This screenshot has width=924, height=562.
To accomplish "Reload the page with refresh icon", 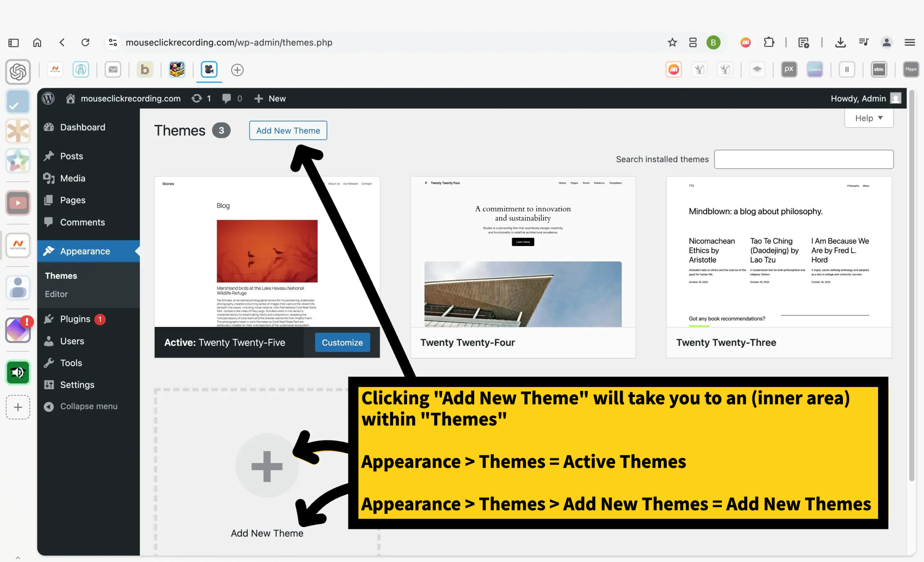I will [85, 42].
